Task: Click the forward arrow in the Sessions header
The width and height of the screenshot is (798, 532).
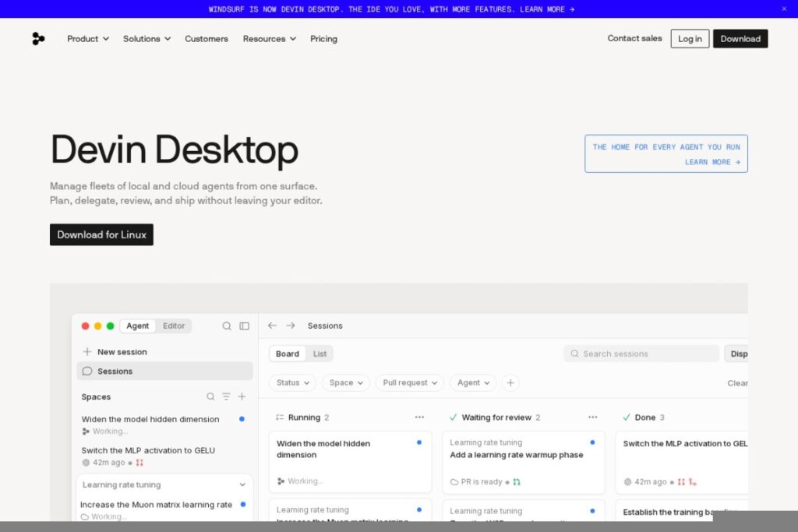Action: point(291,326)
